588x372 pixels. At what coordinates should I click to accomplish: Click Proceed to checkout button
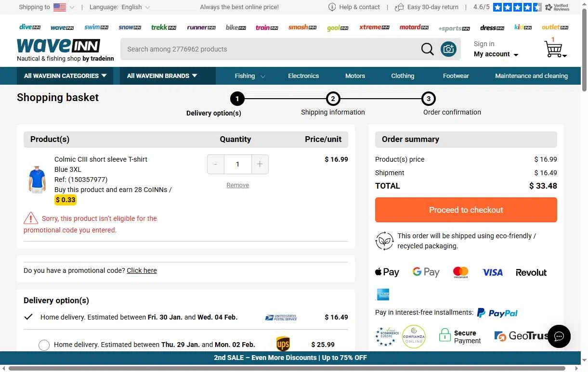[x=466, y=210]
